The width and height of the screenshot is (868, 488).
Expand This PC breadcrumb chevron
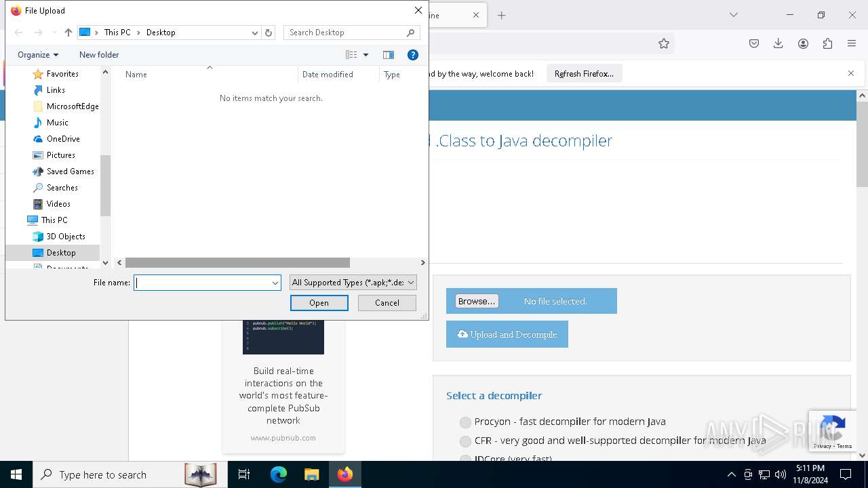pos(139,33)
